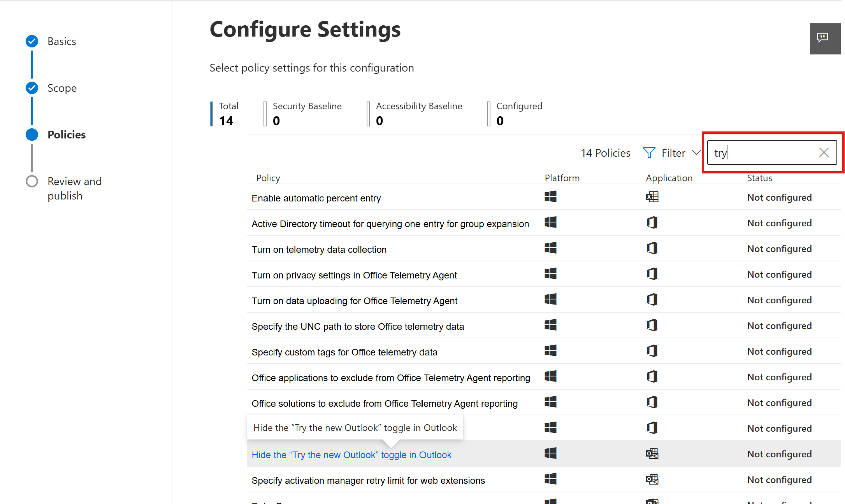This screenshot has height=504, width=845.
Task: Click the search input containing try
Action: click(763, 153)
